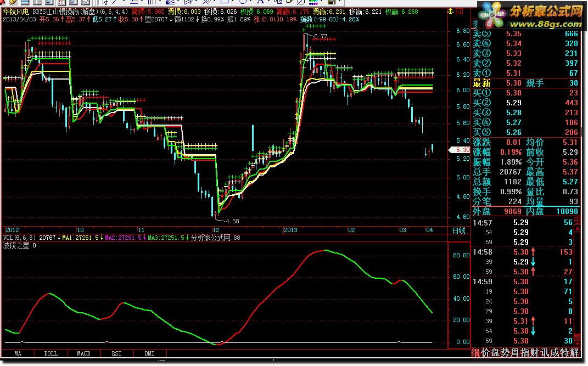Click the 14:58 trade row showing 153
The height and width of the screenshot is (366, 588).
[x=523, y=252]
